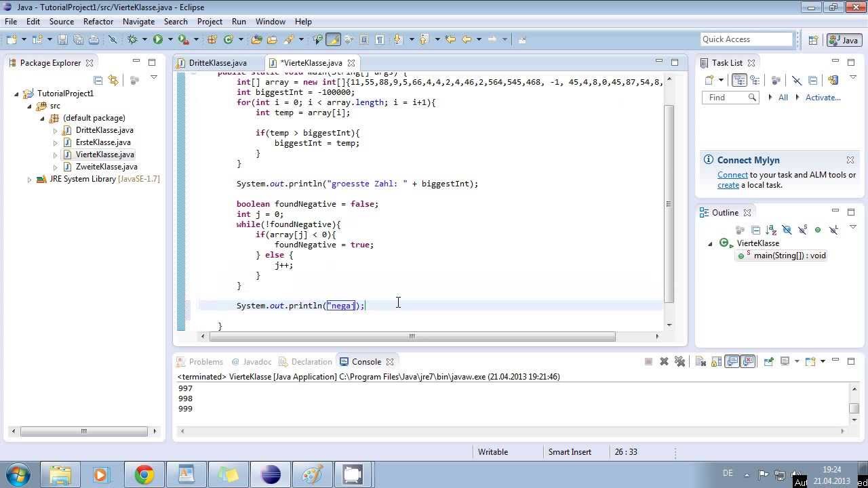Click the editor horizontal scrollbar
Viewport: 868px width, 488px height.
tap(412, 336)
